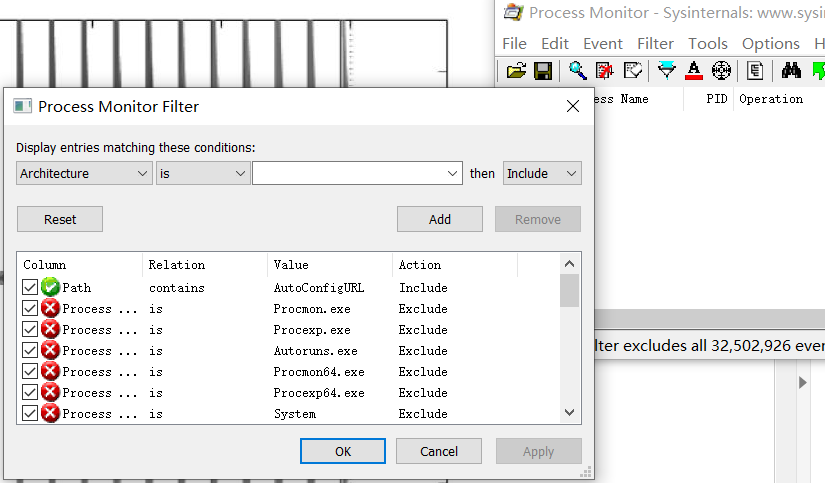825x483 pixels.
Task: Click the 'Relation' header in filter list
Action: [x=205, y=265]
